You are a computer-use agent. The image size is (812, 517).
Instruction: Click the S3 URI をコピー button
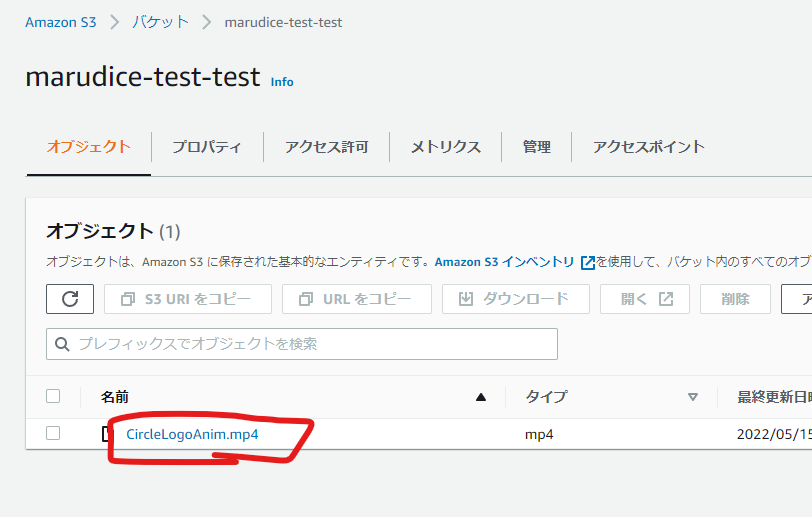[188, 299]
